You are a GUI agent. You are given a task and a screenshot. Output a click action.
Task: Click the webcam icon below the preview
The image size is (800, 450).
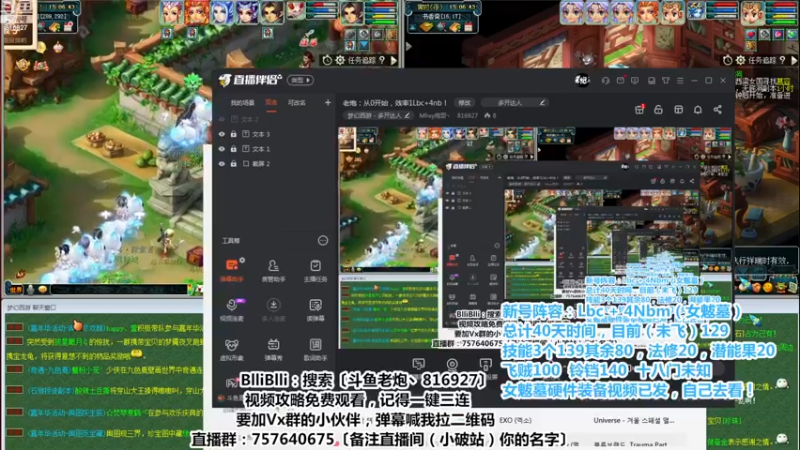pos(452,364)
